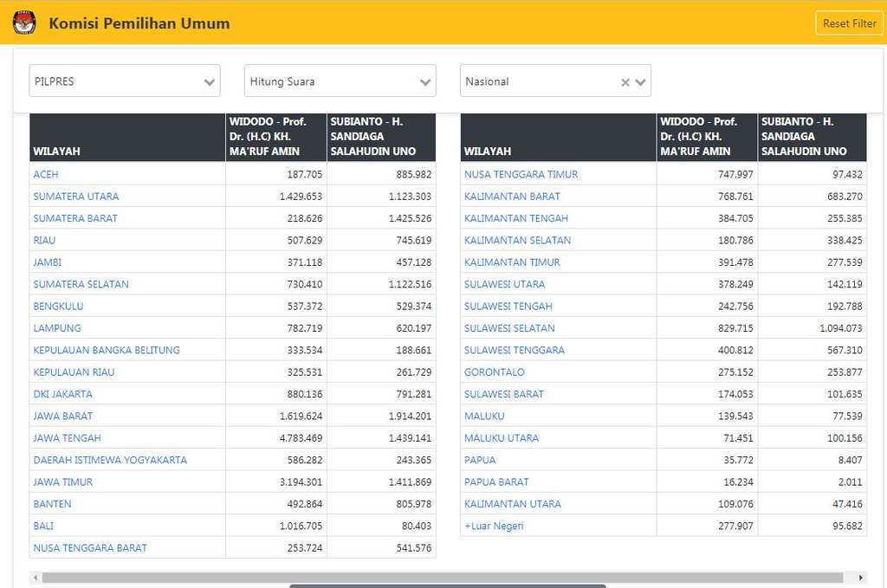The width and height of the screenshot is (887, 588).
Task: Click Jawa Tengah value 4.783.469
Action: (x=301, y=438)
